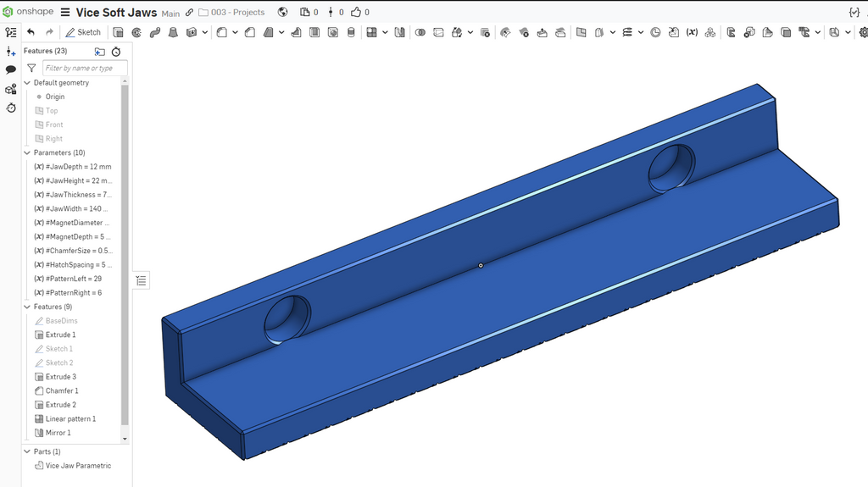Open dropdown next to Draft tool
This screenshot has height=487, width=868.
tap(281, 33)
